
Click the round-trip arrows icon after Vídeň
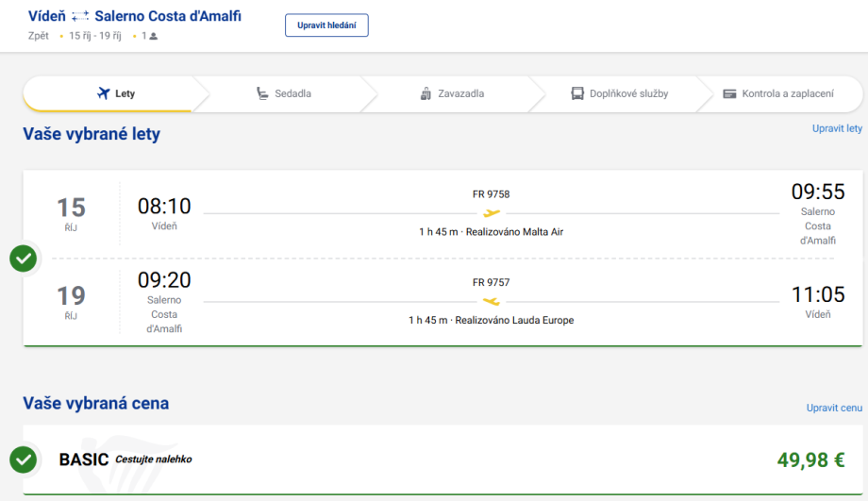coord(80,17)
